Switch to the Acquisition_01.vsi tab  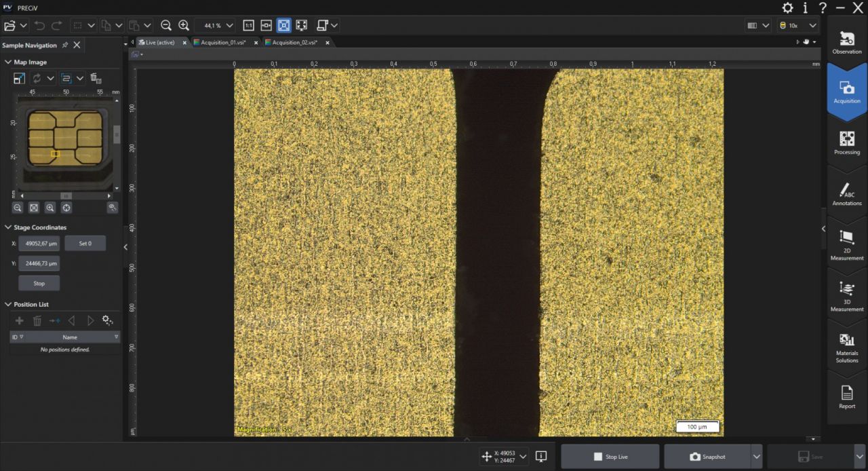[x=224, y=42]
